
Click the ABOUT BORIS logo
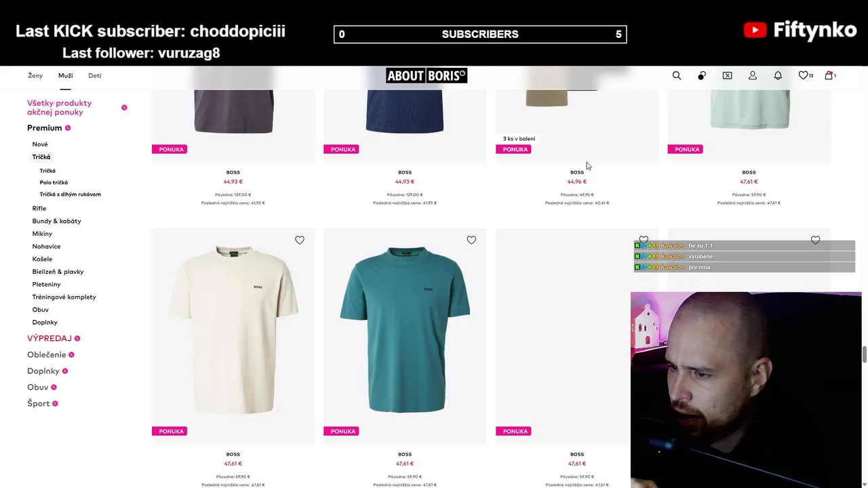427,75
